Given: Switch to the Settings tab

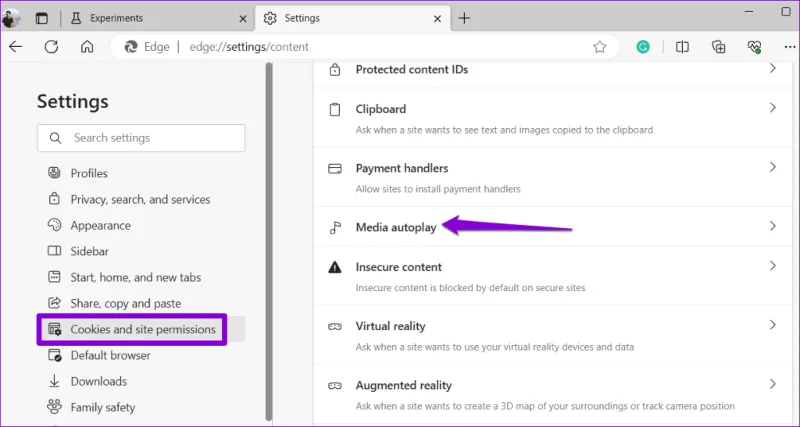Looking at the screenshot, I should (x=352, y=18).
